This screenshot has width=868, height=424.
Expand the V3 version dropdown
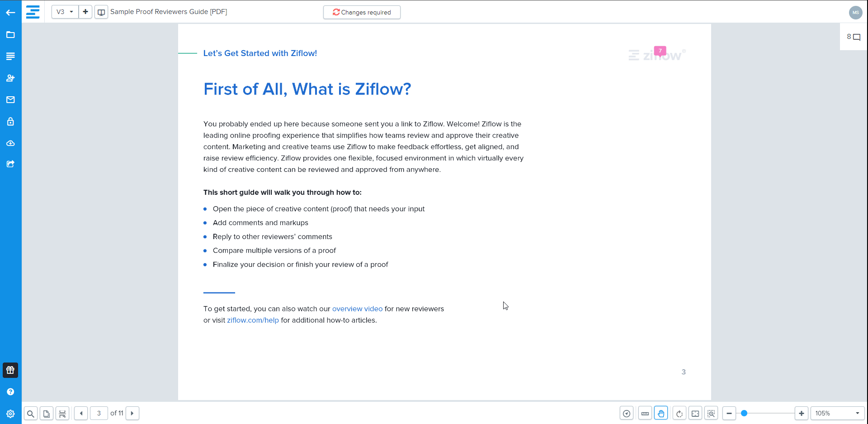click(65, 12)
